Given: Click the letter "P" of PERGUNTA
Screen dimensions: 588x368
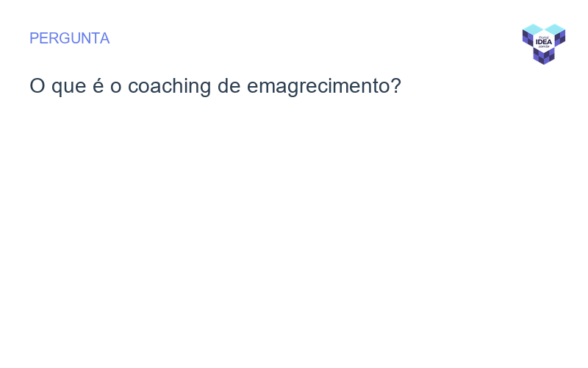Looking at the screenshot, I should click(34, 38).
